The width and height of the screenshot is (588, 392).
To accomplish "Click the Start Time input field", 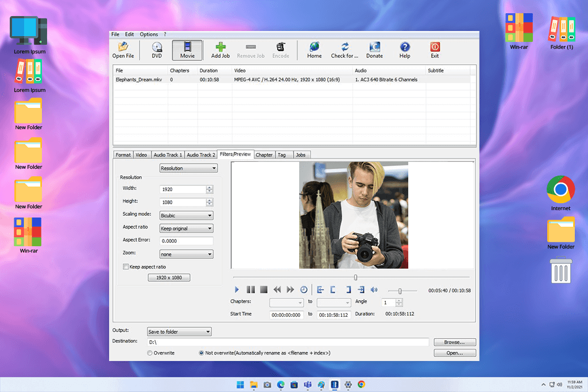I will pos(286,315).
